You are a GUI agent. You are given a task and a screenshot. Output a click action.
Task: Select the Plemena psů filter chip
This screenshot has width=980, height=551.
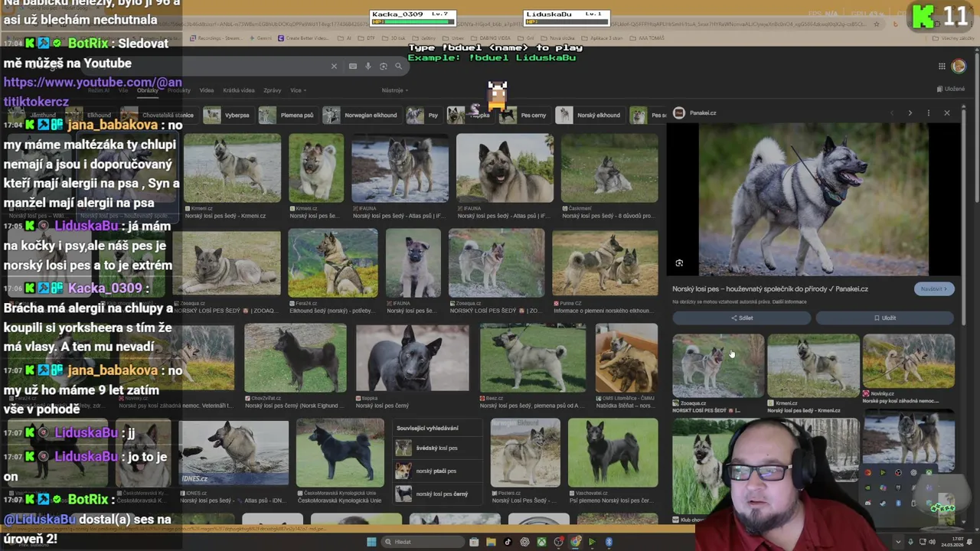(287, 115)
